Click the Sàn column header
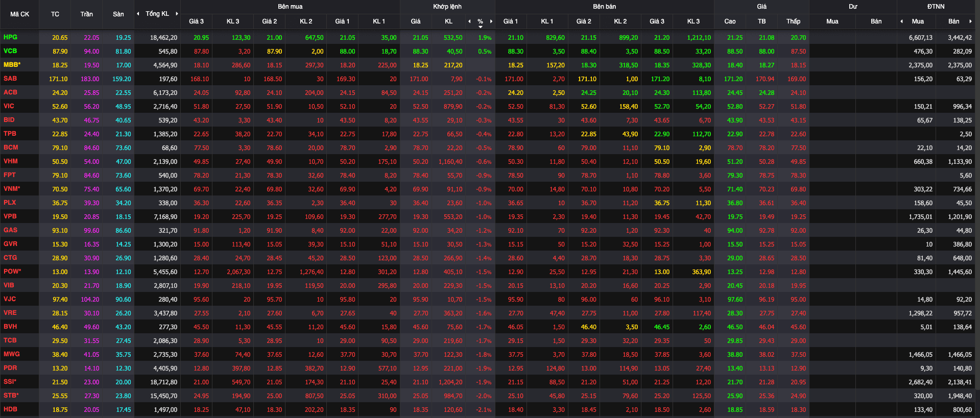 pyautogui.click(x=118, y=14)
